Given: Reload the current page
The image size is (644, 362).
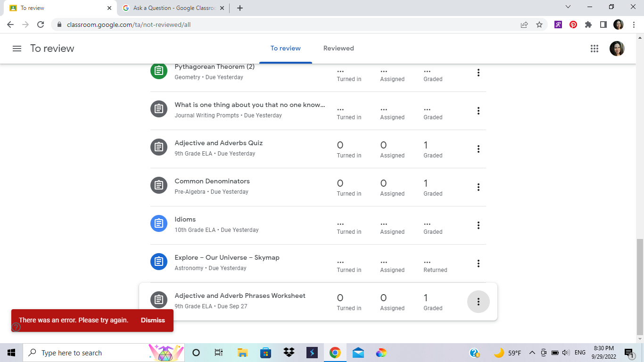Looking at the screenshot, I should click(41, 25).
